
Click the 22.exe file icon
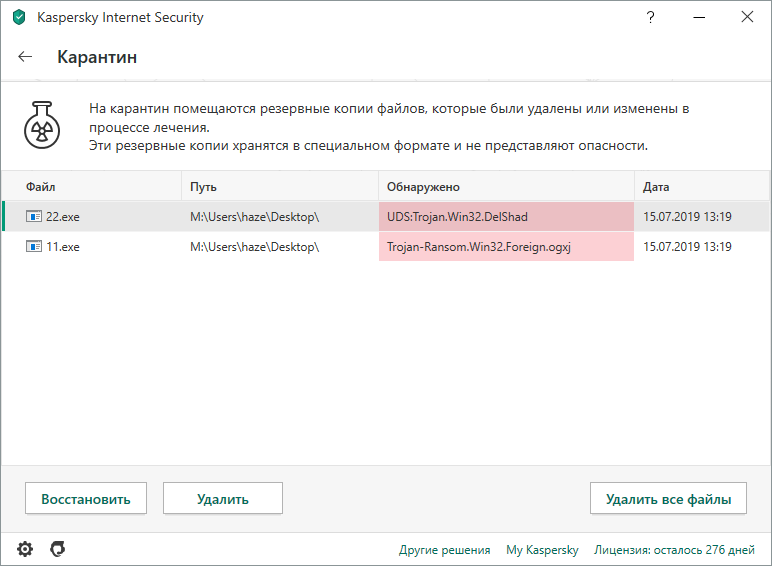(x=34, y=216)
